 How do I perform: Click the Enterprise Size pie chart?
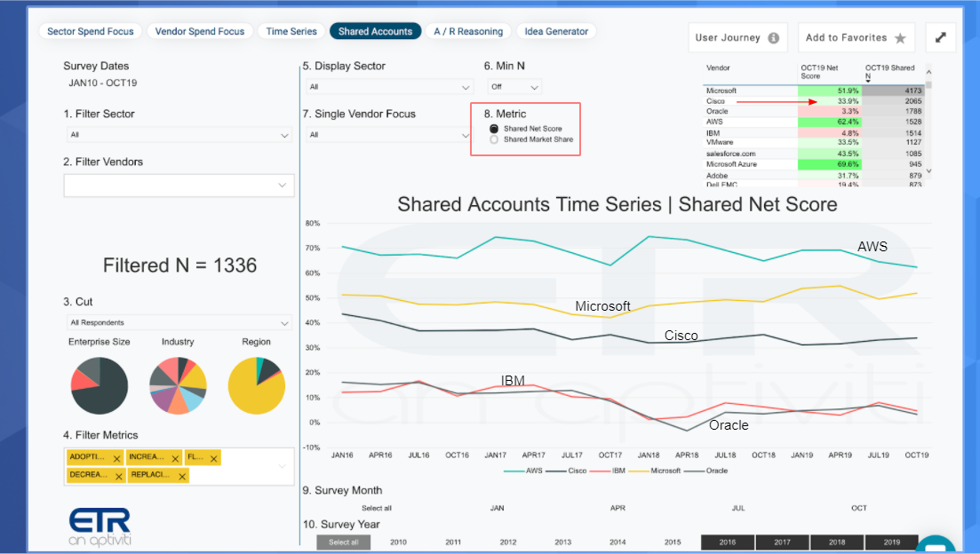(x=100, y=385)
